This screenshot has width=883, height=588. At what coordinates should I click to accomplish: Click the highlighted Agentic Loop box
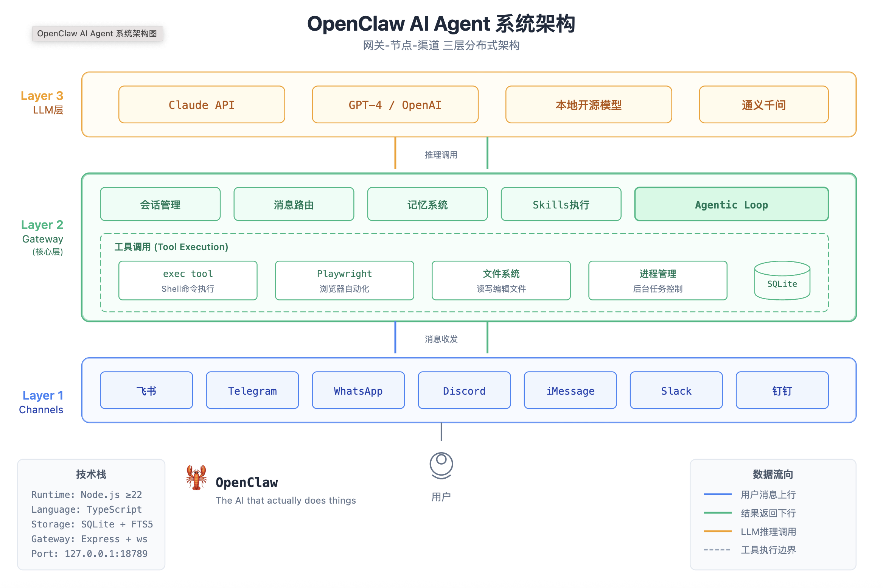click(731, 204)
